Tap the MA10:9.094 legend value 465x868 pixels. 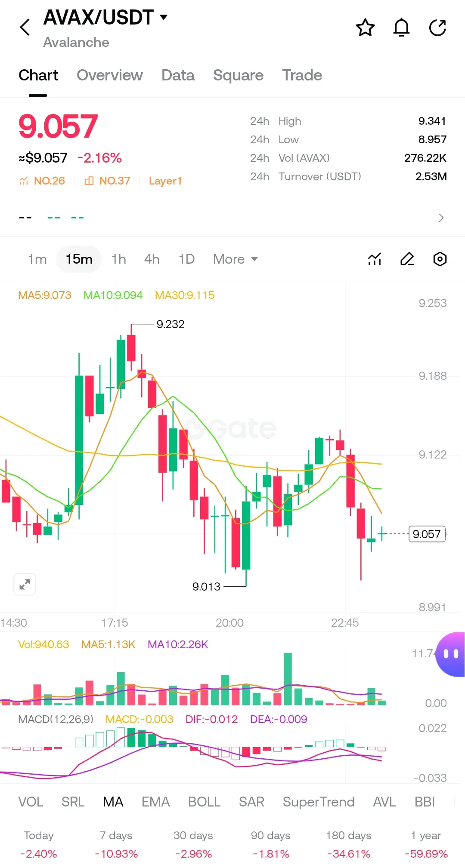(113, 295)
